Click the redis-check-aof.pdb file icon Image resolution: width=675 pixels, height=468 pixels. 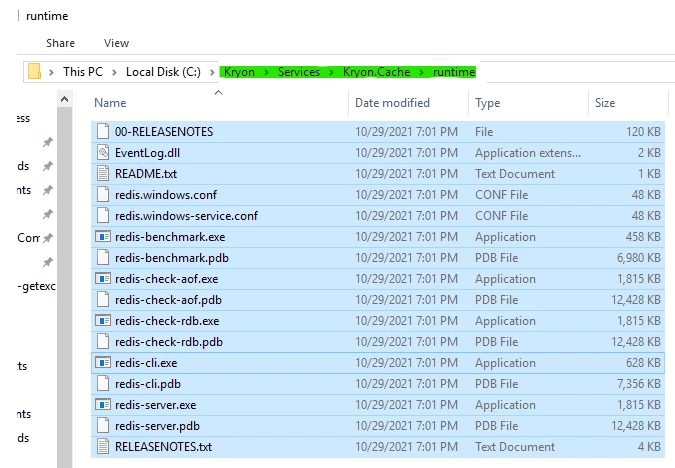click(103, 300)
